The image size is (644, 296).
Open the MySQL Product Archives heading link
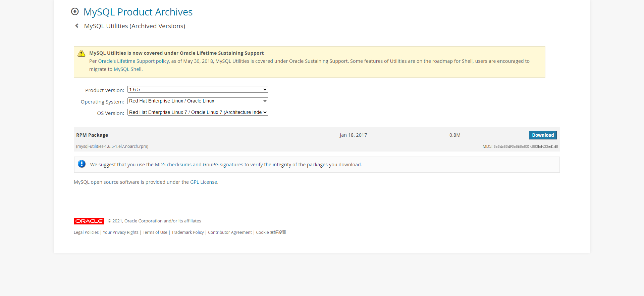[x=138, y=12]
